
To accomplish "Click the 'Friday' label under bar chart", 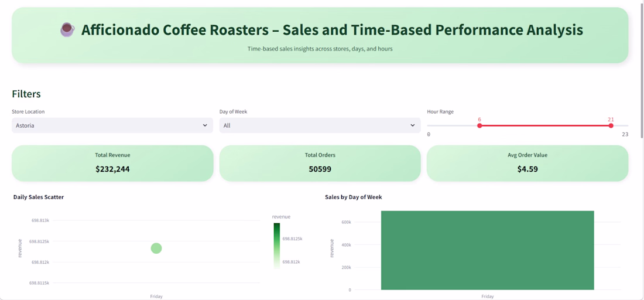I will click(488, 296).
